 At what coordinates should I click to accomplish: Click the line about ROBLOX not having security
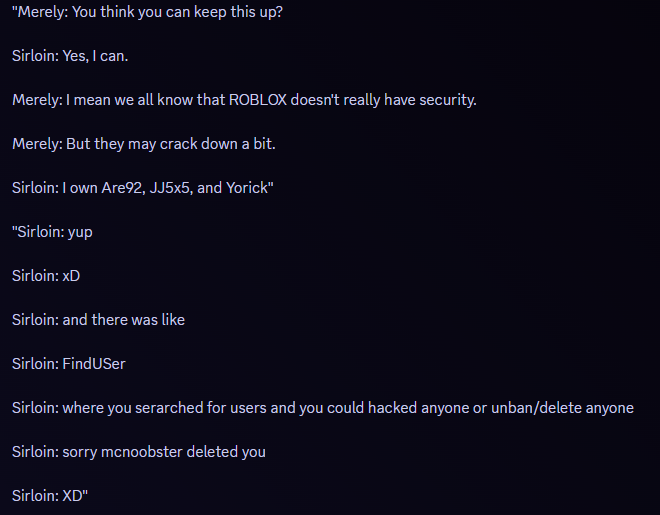pos(244,100)
